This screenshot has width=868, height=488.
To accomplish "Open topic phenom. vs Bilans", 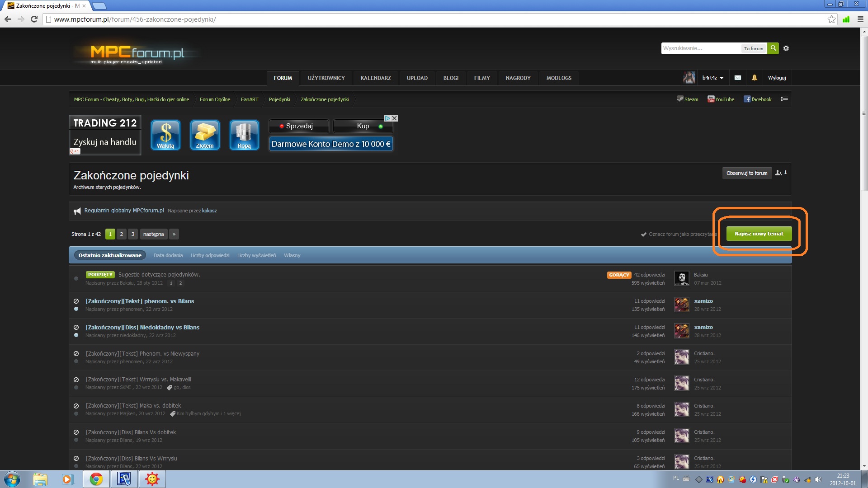I will tap(140, 301).
